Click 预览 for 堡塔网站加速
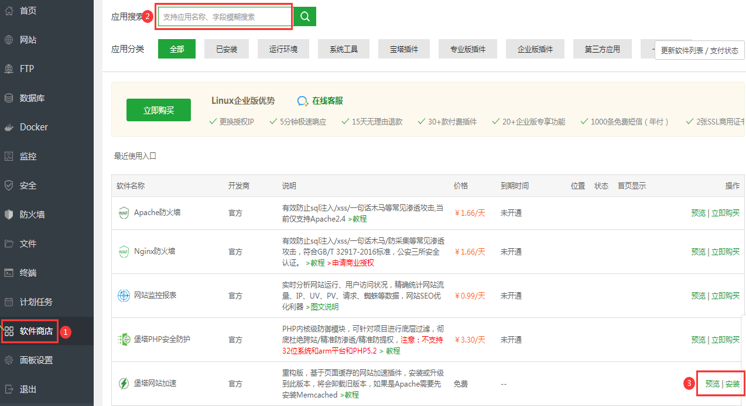The height and width of the screenshot is (406, 746). (x=712, y=384)
